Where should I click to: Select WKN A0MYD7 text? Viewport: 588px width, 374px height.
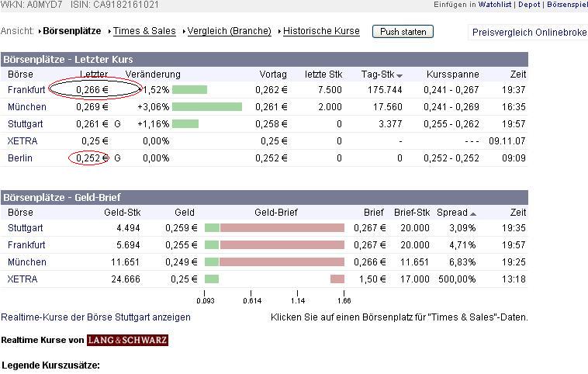pyautogui.click(x=32, y=5)
